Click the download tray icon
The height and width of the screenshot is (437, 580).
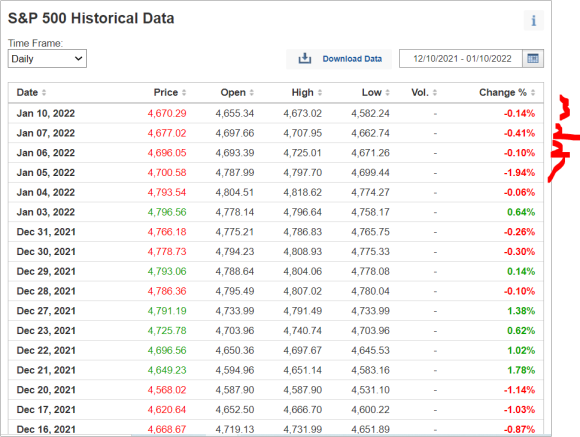pyautogui.click(x=305, y=58)
